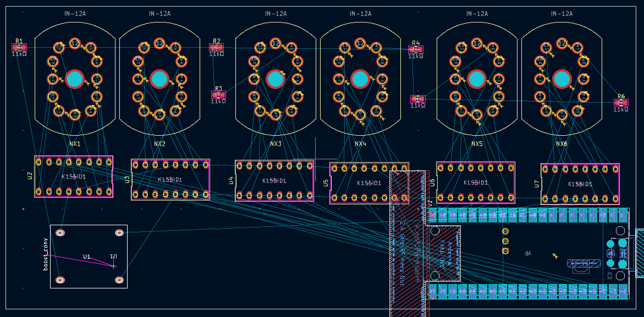Click the NX5 reference label

[477, 144]
